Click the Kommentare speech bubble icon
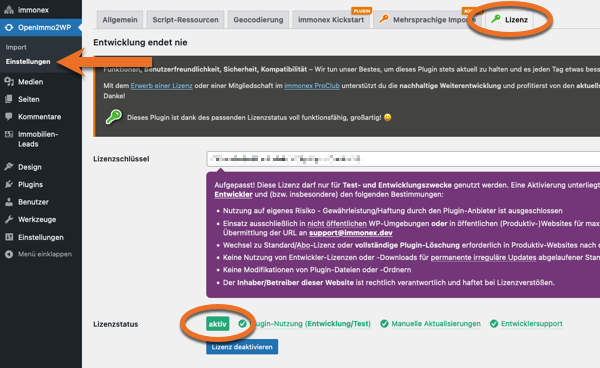The width and height of the screenshot is (600, 368). click(9, 117)
